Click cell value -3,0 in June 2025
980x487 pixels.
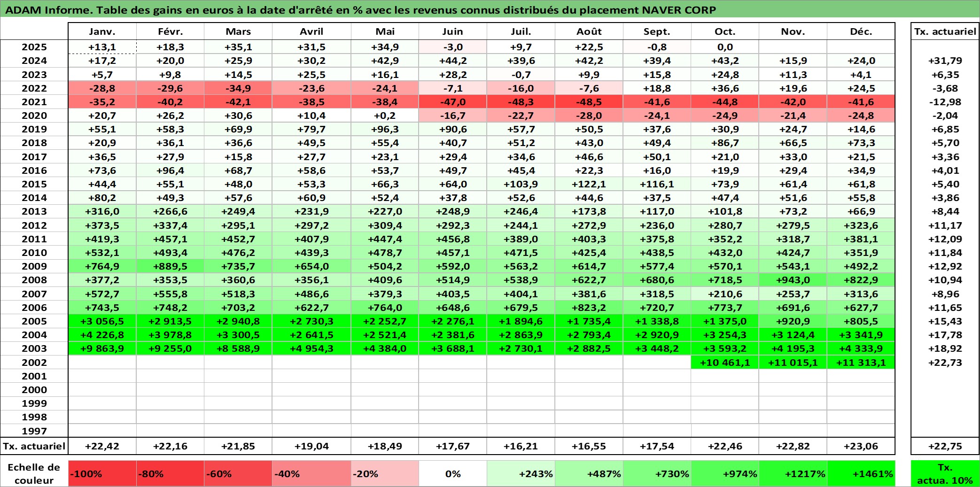click(x=452, y=47)
